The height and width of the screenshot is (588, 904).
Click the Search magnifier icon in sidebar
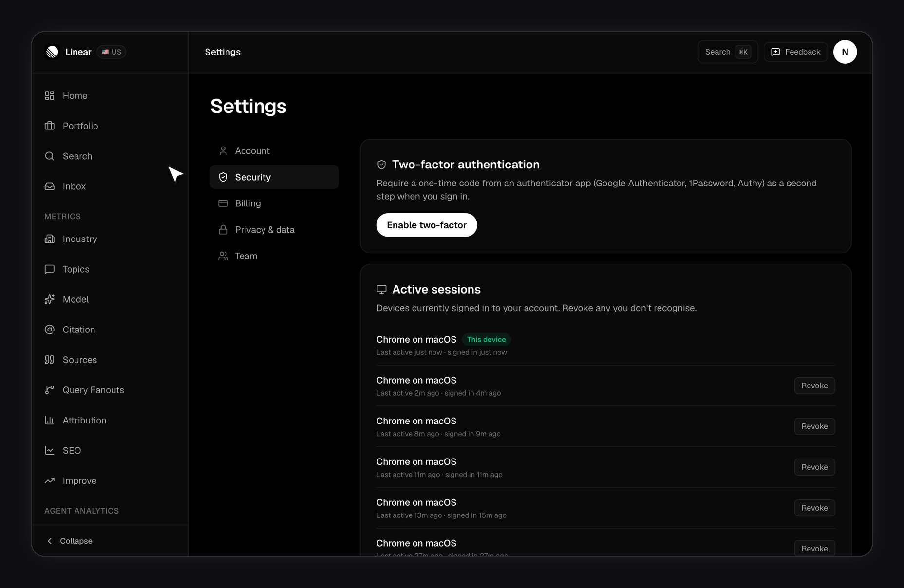[50, 156]
